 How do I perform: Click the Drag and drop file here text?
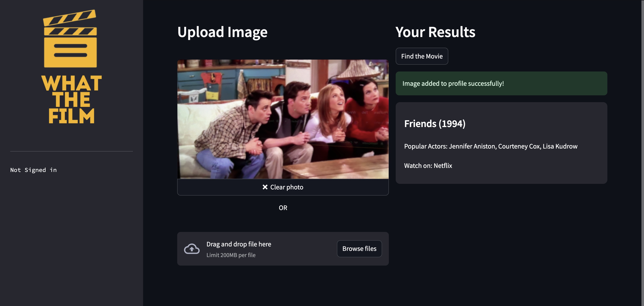[239, 244]
